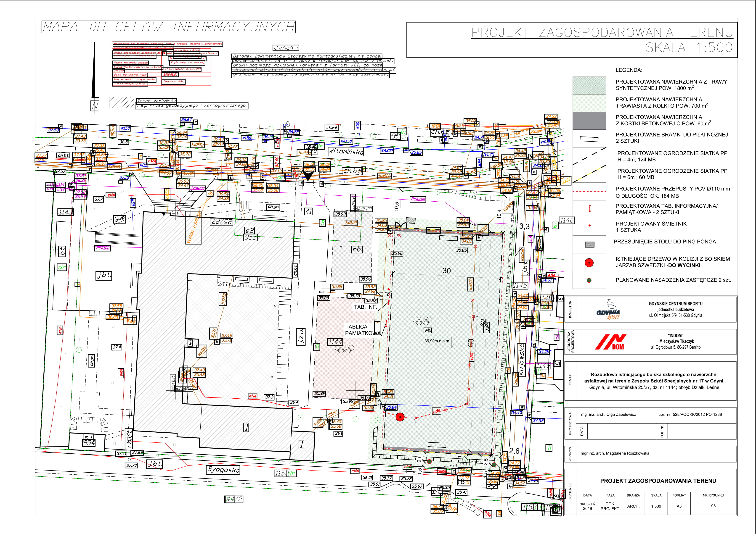Click the Witomińska street name label
The height and width of the screenshot is (534, 756).
[x=346, y=151]
